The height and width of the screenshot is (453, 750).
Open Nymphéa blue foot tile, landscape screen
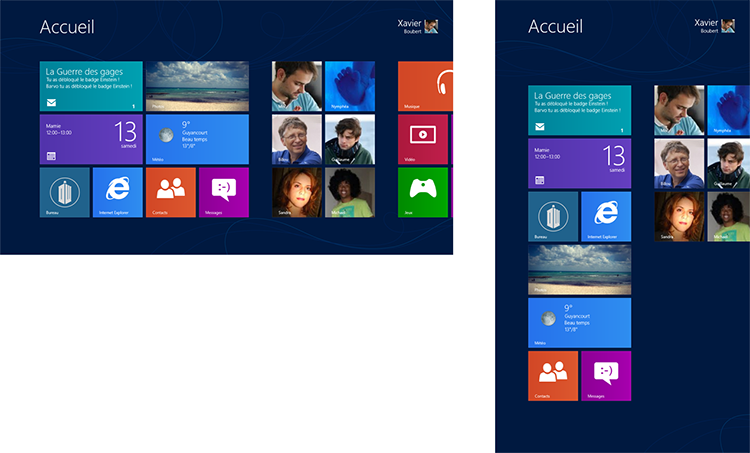350,86
